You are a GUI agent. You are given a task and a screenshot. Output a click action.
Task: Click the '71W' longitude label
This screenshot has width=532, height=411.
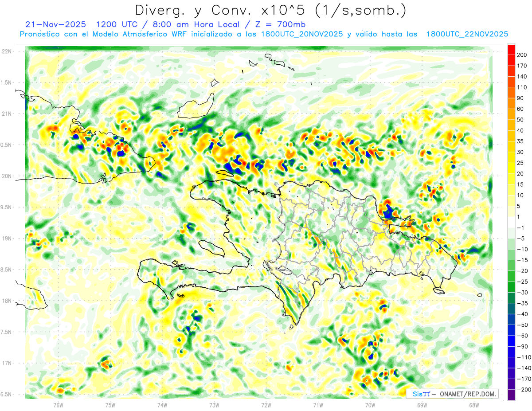tap(318, 405)
